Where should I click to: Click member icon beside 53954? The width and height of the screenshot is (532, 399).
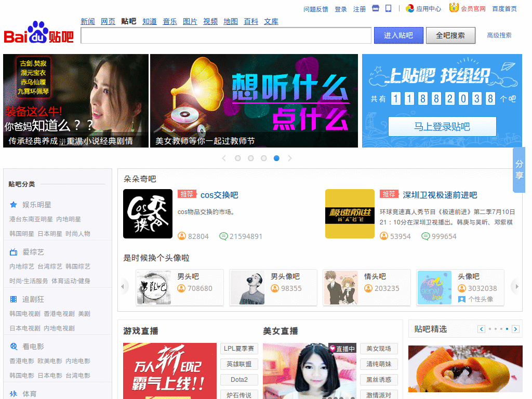click(x=384, y=236)
